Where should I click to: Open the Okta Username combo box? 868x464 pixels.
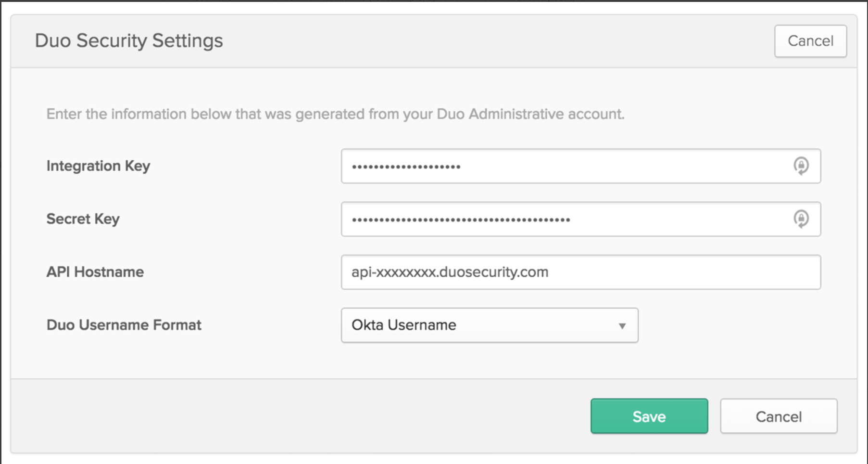[x=489, y=325]
